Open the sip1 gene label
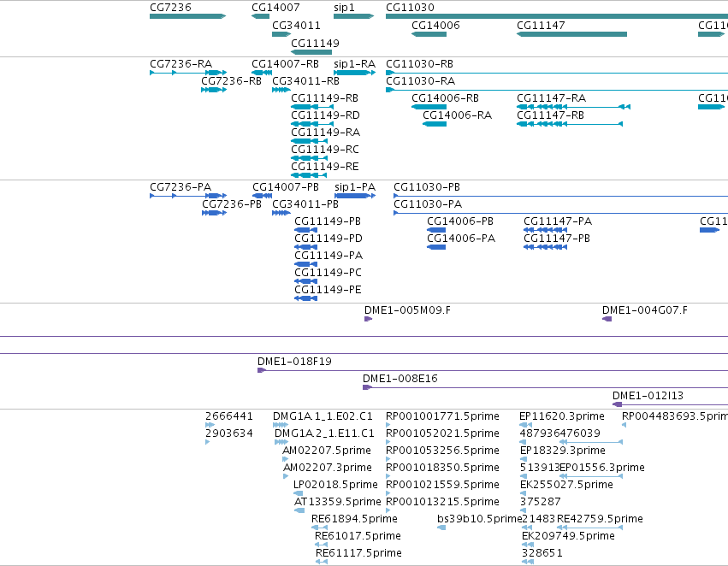The height and width of the screenshot is (566, 728). tap(345, 8)
